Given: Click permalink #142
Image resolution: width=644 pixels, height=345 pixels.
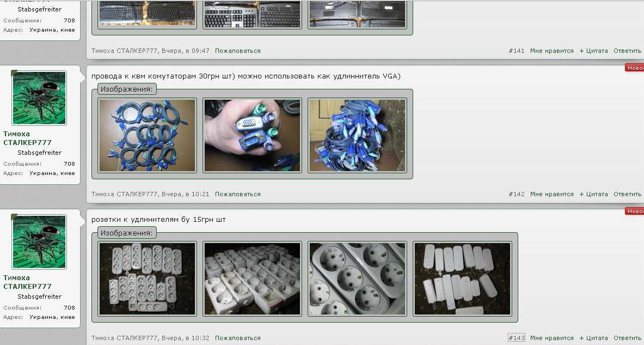Looking at the screenshot, I should tap(516, 194).
